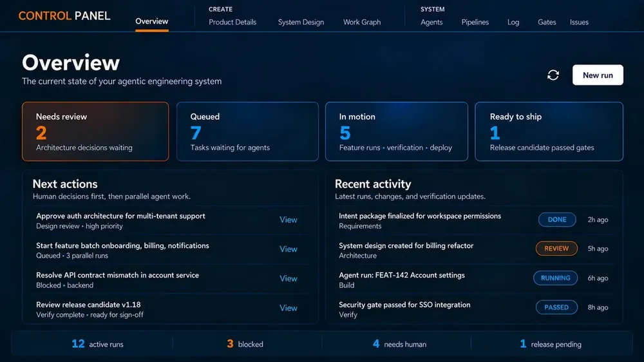Select the In motion card
Viewport: 644px width, 362px height.
(x=396, y=131)
